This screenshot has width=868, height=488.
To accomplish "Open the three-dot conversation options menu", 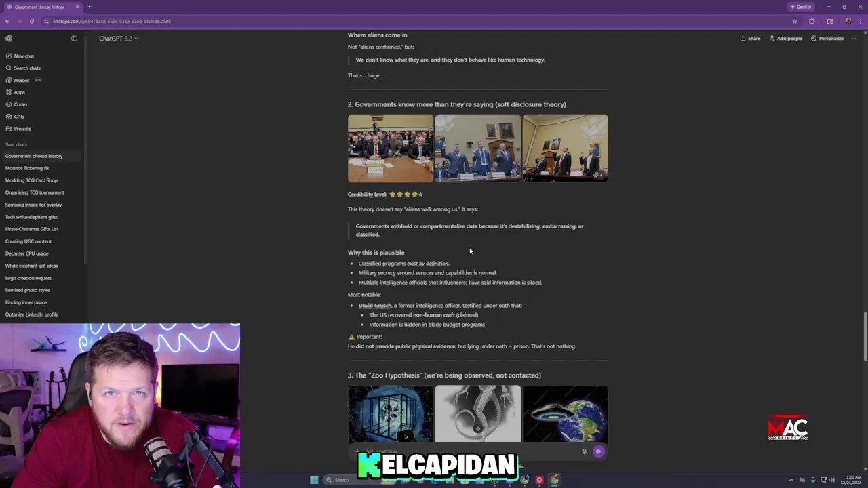I will [x=854, y=39].
